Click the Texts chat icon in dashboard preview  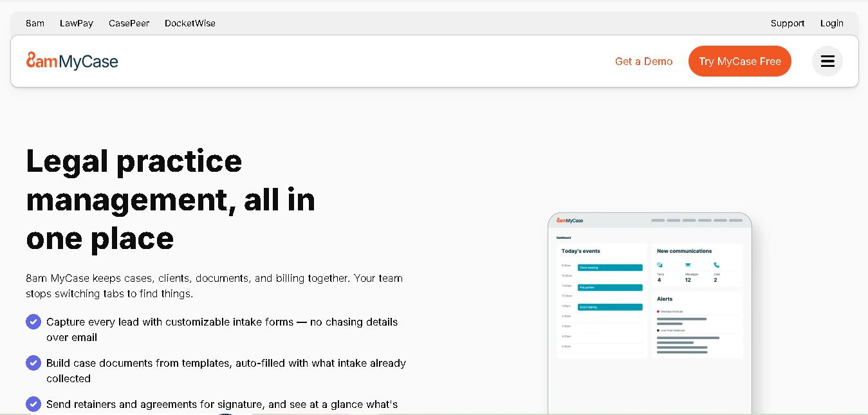point(660,264)
